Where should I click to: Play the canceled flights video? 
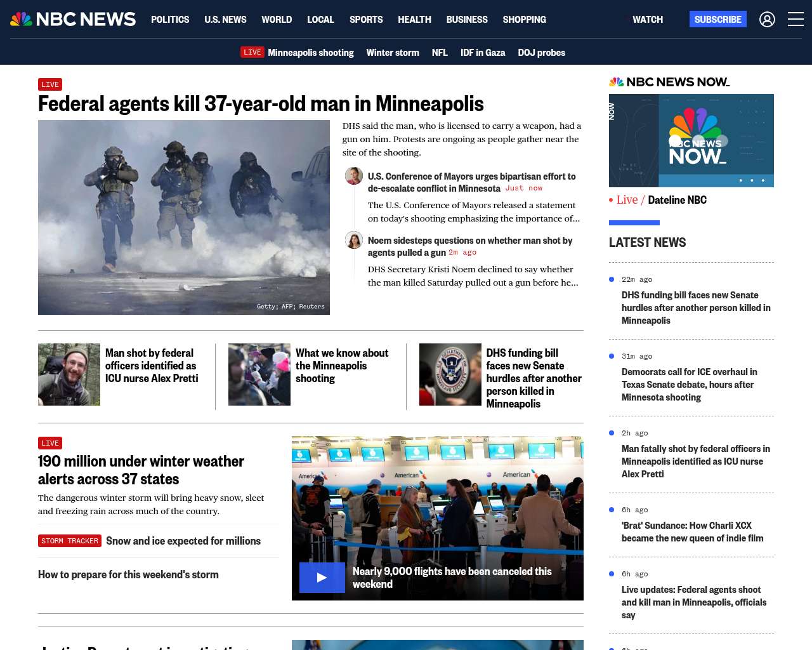(322, 578)
